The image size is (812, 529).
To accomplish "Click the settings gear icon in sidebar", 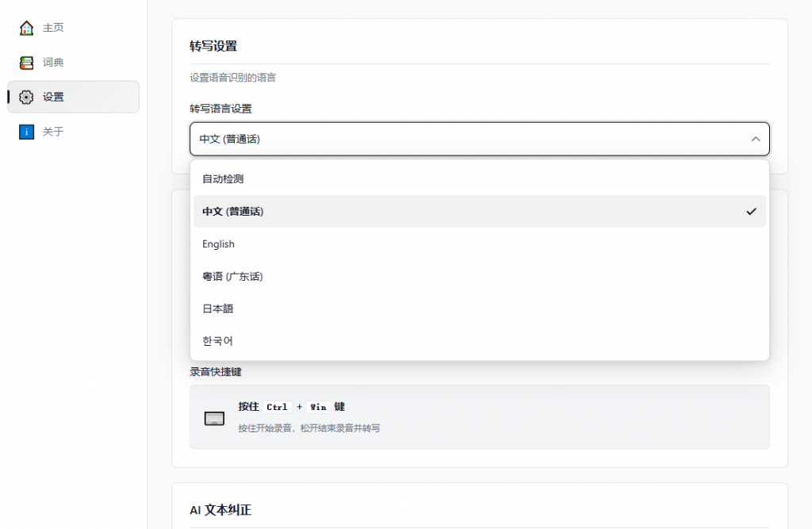I will [27, 97].
